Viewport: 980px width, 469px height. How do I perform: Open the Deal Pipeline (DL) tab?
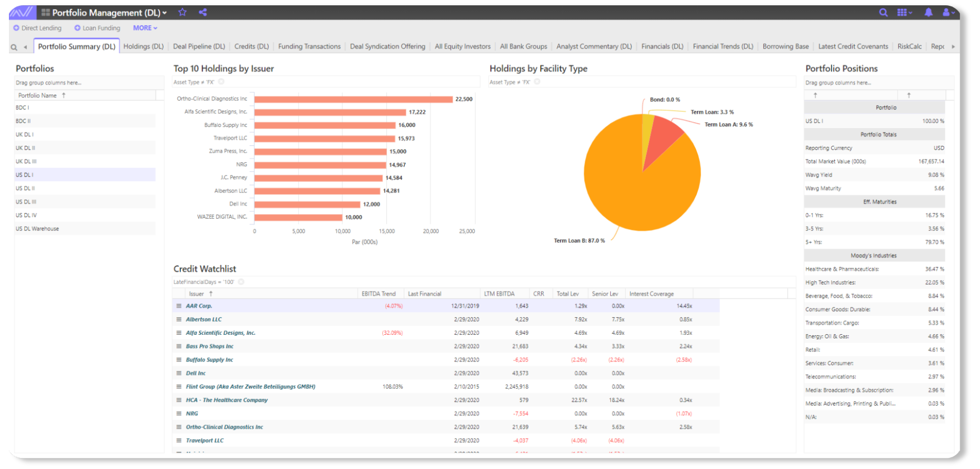[x=199, y=46]
